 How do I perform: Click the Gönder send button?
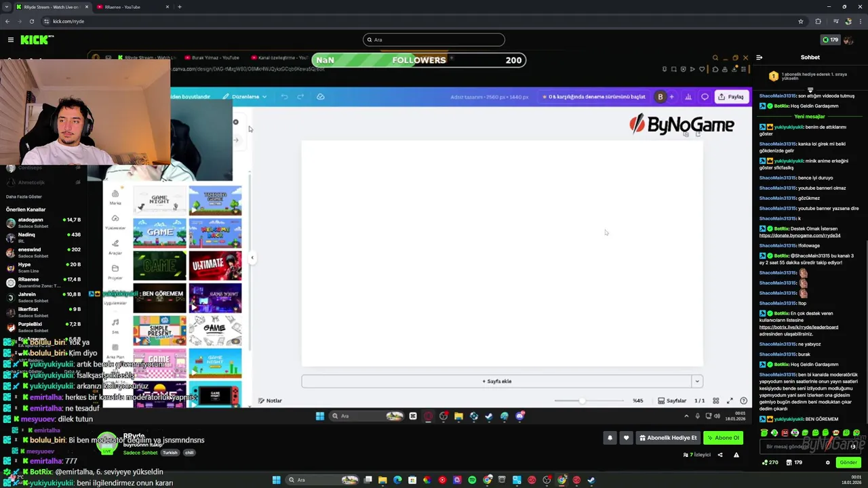coord(849,463)
